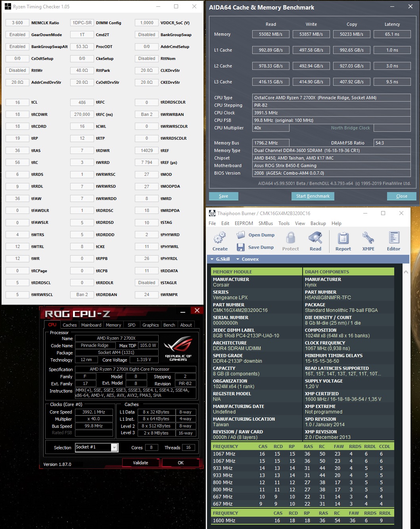
Task: Open the Socket #1 selection dropdown
Action: coord(114,447)
